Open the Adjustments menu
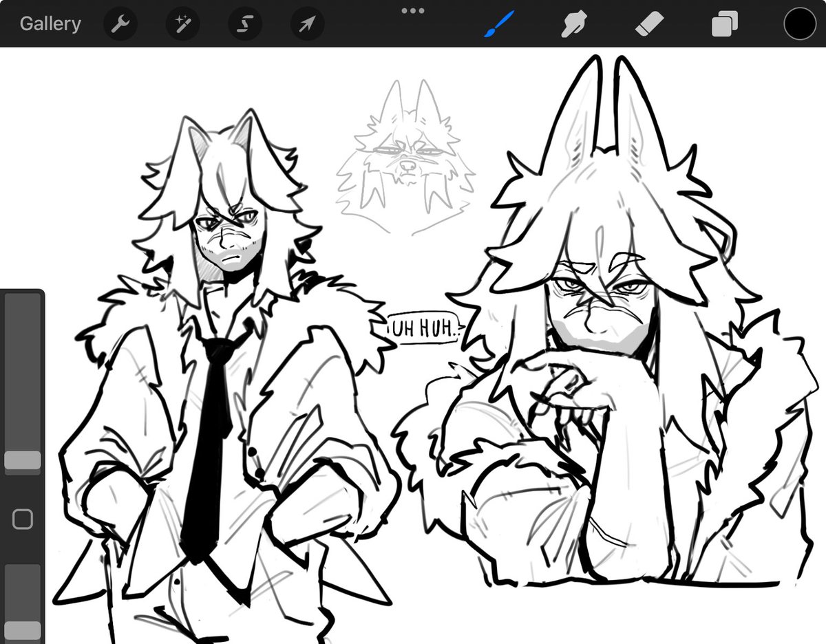This screenshot has height=644, width=826. pos(182,23)
